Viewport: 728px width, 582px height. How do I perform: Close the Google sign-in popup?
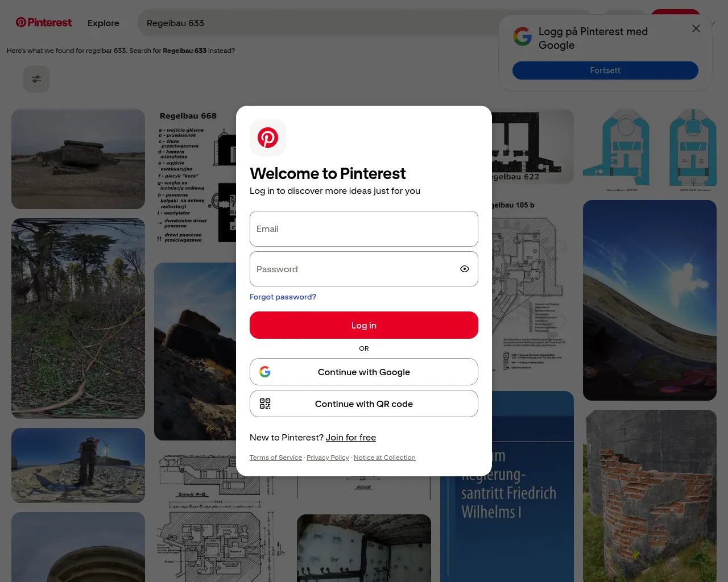point(696,28)
